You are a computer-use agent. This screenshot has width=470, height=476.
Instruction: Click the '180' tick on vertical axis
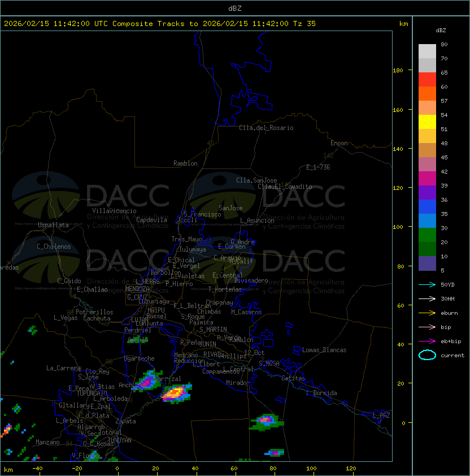click(x=398, y=71)
